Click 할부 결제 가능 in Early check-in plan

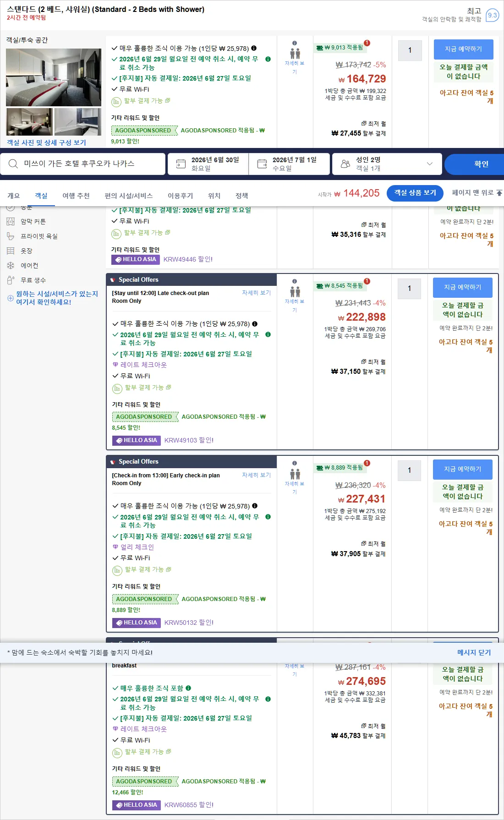coord(144,569)
